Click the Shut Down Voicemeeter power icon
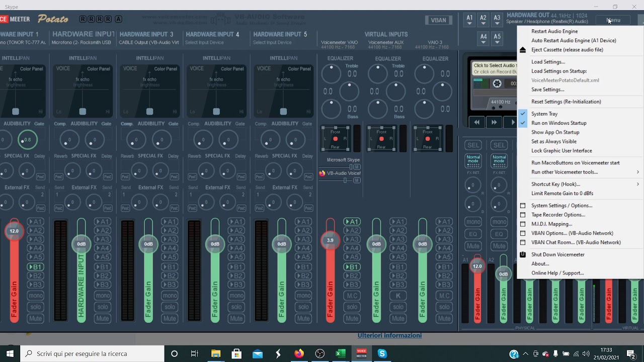 click(x=523, y=254)
